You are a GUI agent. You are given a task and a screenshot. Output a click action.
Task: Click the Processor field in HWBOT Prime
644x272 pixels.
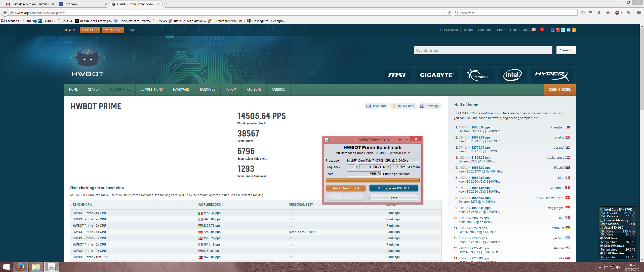[383, 160]
